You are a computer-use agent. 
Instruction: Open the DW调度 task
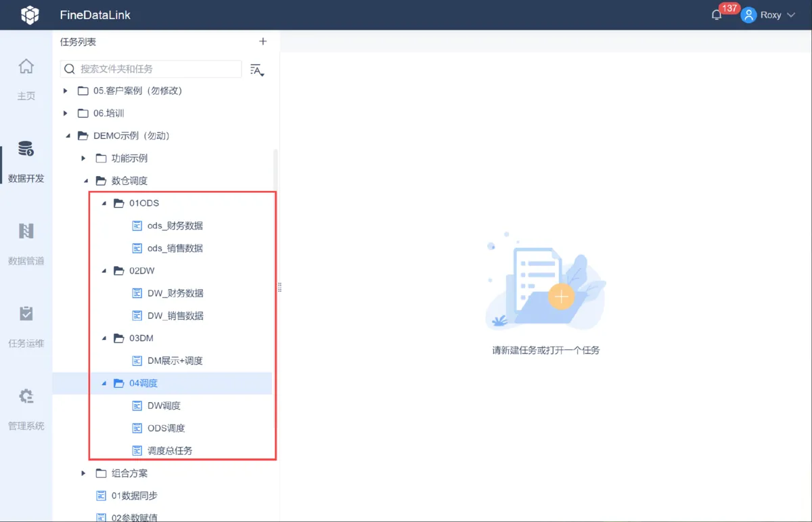tap(164, 406)
